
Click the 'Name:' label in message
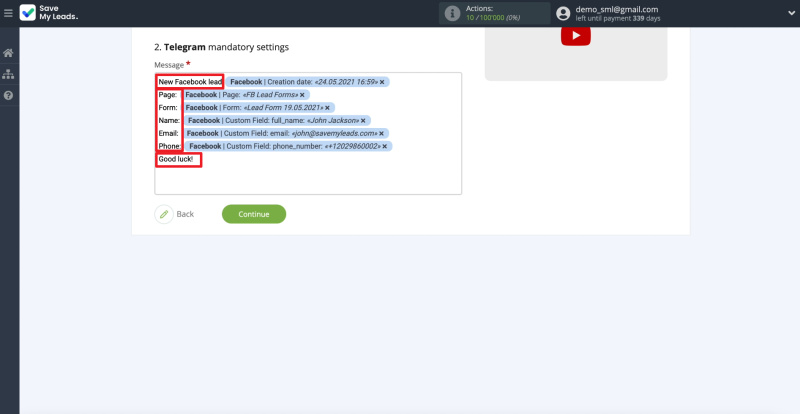coord(169,121)
